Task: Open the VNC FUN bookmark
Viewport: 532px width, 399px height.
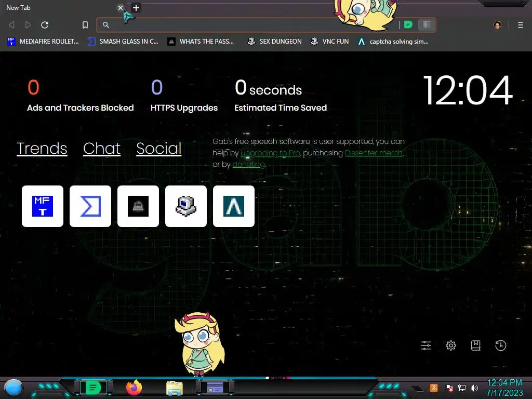Action: pyautogui.click(x=329, y=42)
